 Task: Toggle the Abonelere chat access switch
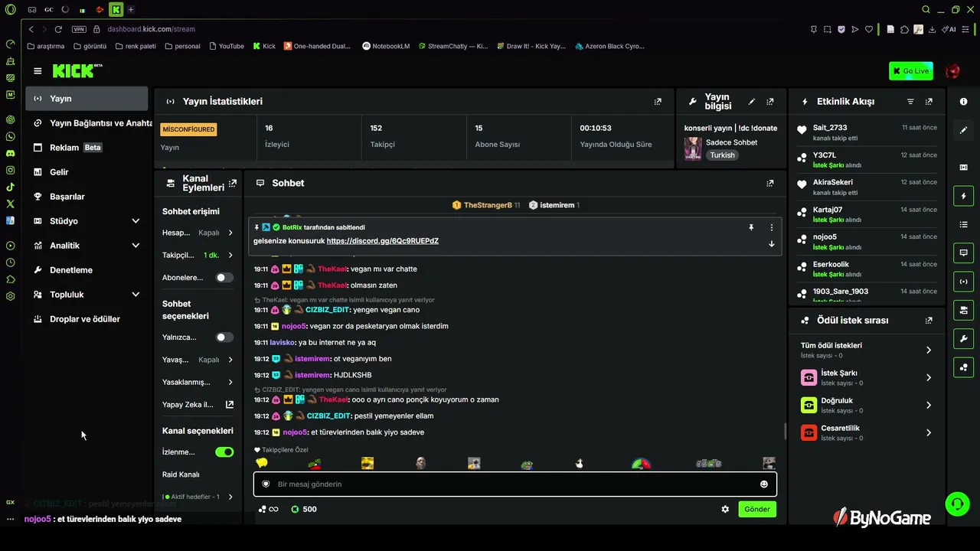224,278
